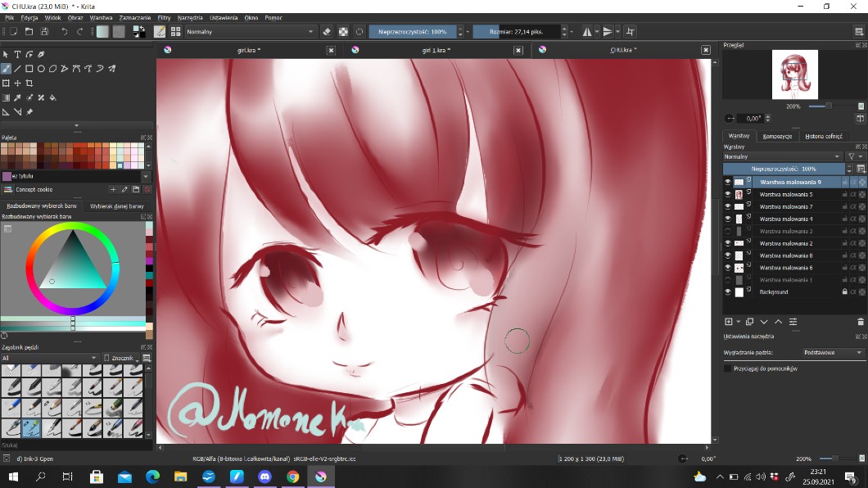Viewport: 868px width, 488px height.
Task: Enable Przyciągaj do pomocników checkbox
Action: [x=728, y=368]
